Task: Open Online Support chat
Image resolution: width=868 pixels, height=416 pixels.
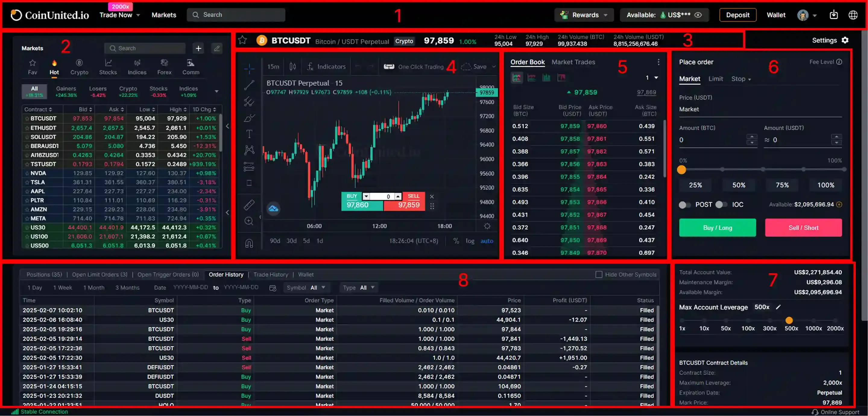Action: point(836,412)
